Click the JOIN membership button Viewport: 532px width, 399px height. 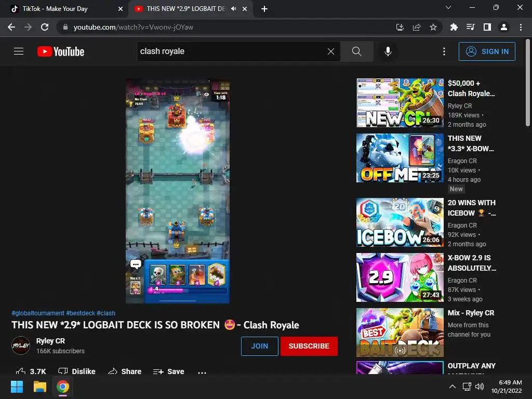pos(260,346)
